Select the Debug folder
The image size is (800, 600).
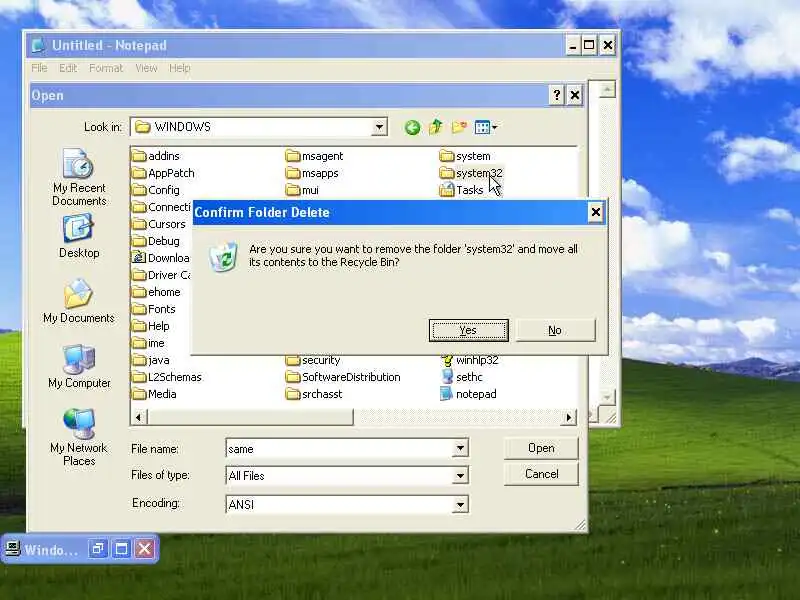156,241
